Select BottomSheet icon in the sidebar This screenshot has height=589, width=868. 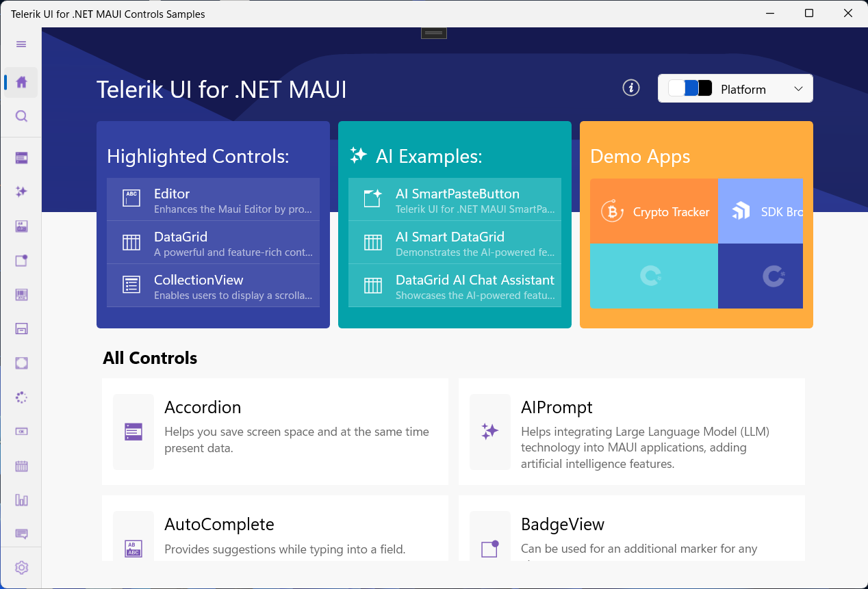coord(21,329)
